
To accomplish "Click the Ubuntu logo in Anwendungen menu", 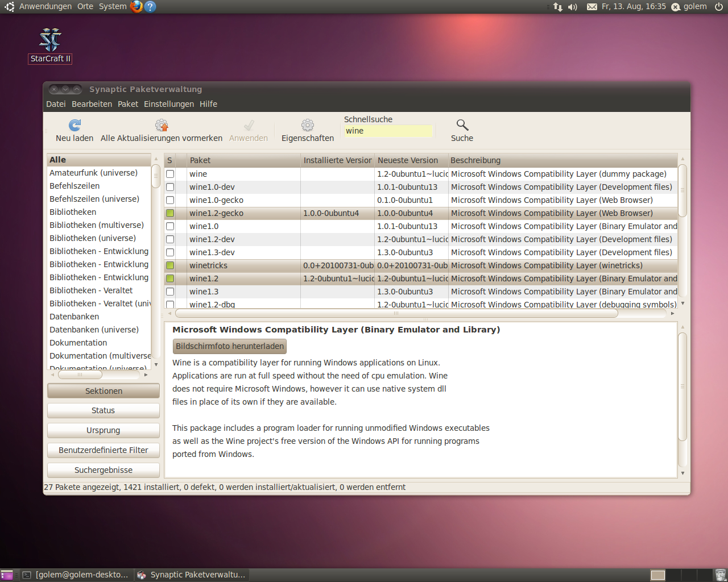I will 10,7.
